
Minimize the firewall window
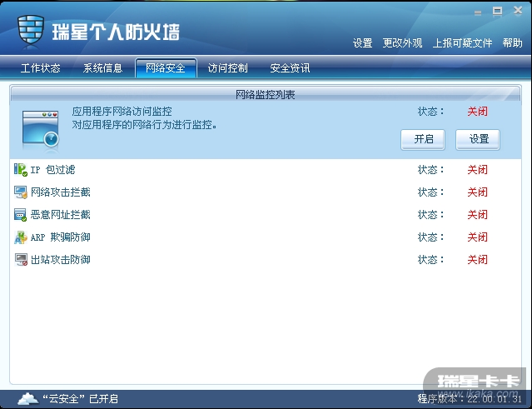pos(478,12)
